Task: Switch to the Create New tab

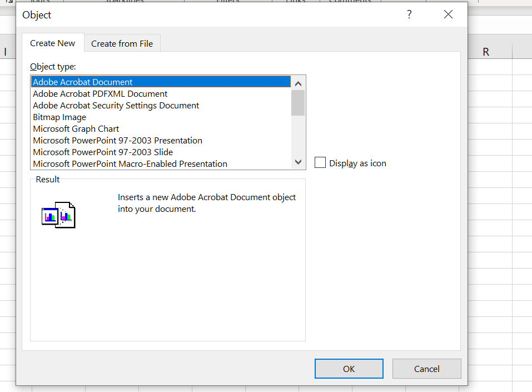Action: (53, 43)
